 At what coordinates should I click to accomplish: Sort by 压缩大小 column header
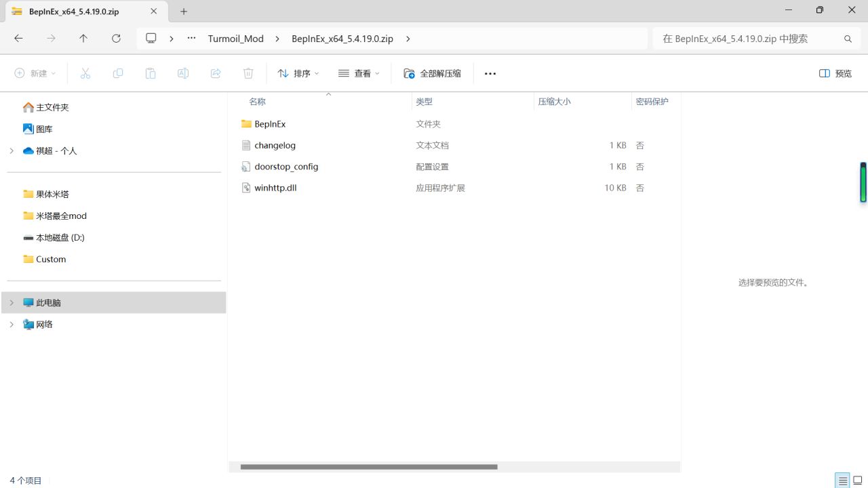554,102
